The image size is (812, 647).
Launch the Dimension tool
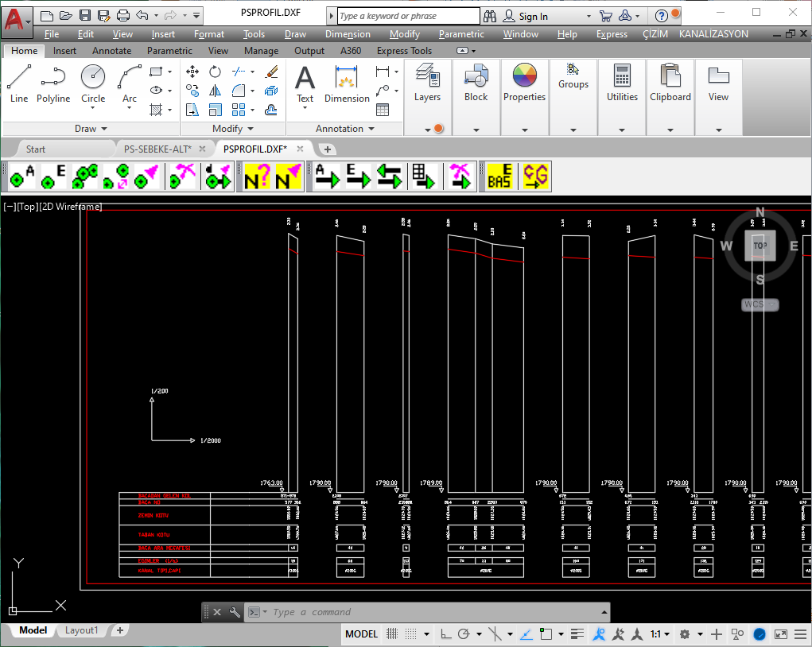click(x=347, y=83)
